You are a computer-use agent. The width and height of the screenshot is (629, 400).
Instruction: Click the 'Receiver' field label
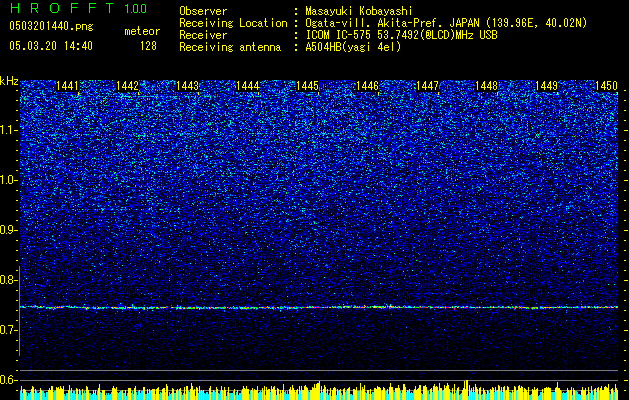tap(203, 35)
